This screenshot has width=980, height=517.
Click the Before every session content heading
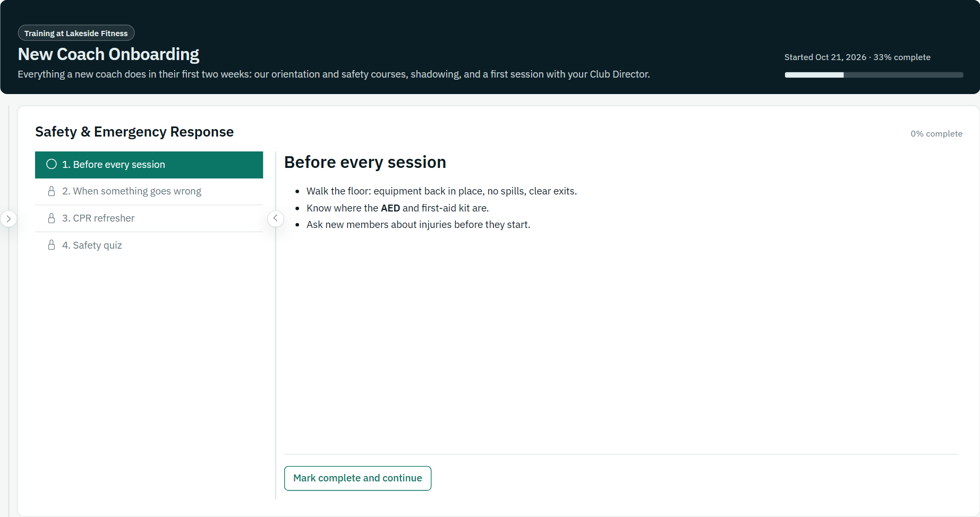(x=365, y=162)
